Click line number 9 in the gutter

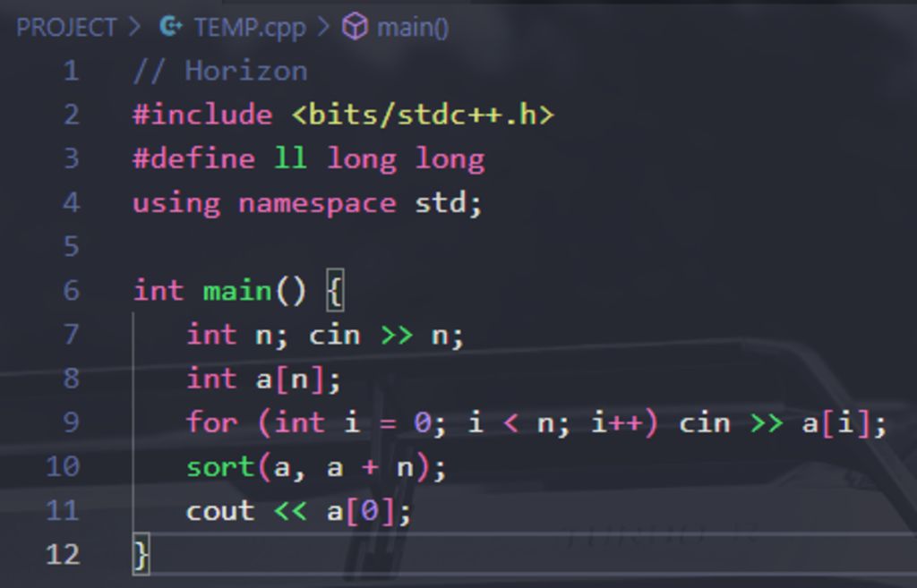click(x=72, y=422)
